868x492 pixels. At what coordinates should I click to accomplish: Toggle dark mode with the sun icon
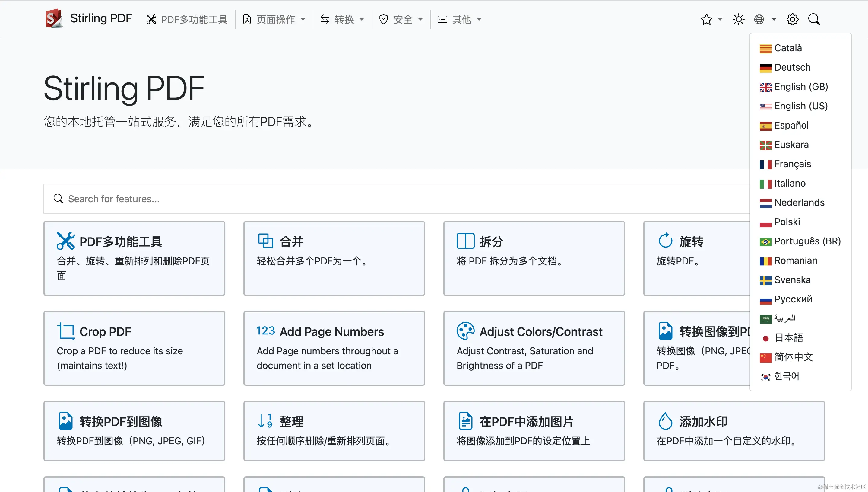[x=738, y=19]
